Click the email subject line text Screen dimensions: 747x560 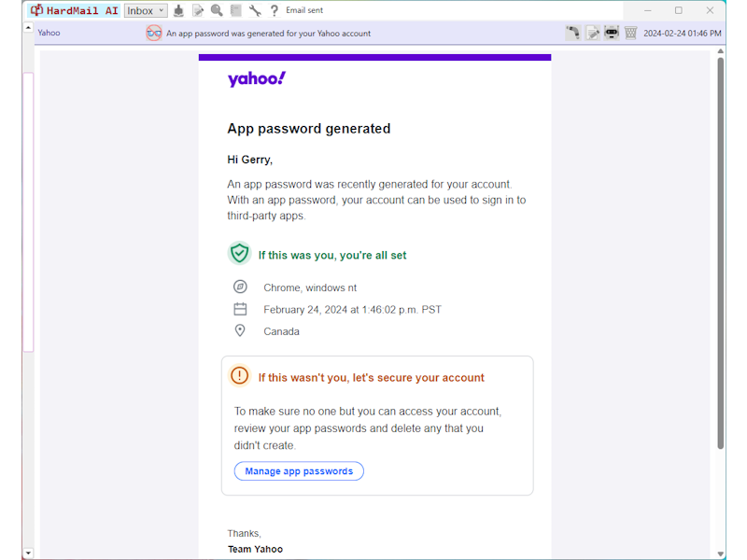tap(268, 33)
